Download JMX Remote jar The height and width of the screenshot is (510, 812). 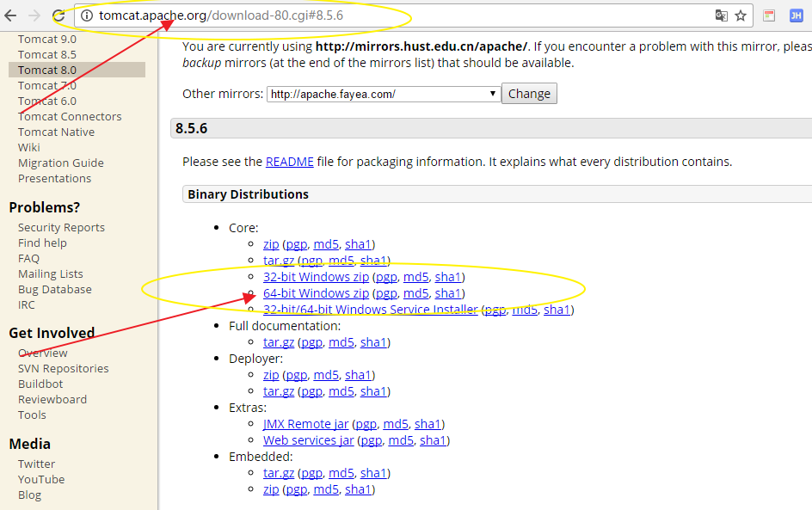pyautogui.click(x=305, y=424)
